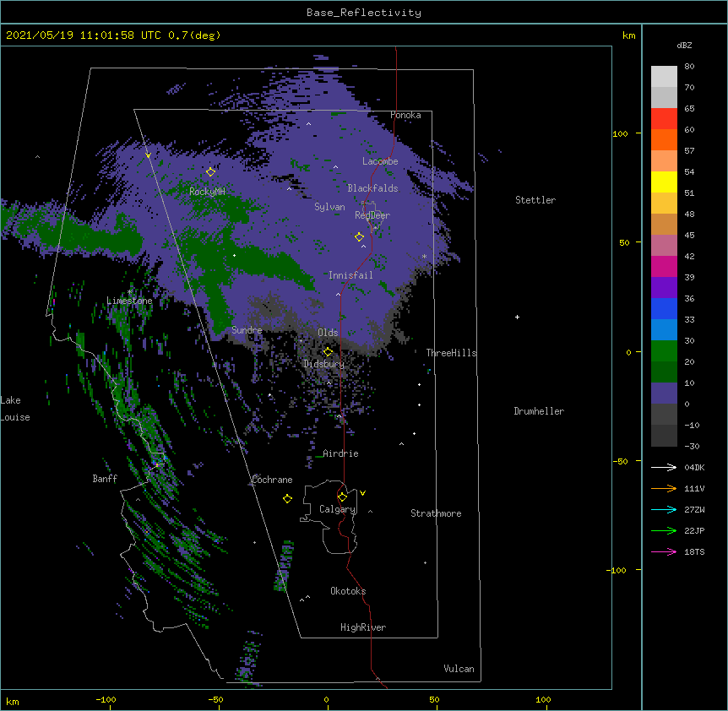This screenshot has height=711, width=728.
Task: Select the yellow diamond marker below RedDeer
Action: pyautogui.click(x=359, y=236)
